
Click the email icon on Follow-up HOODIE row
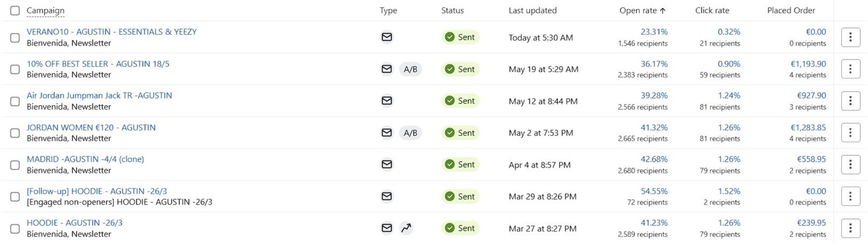tap(387, 196)
